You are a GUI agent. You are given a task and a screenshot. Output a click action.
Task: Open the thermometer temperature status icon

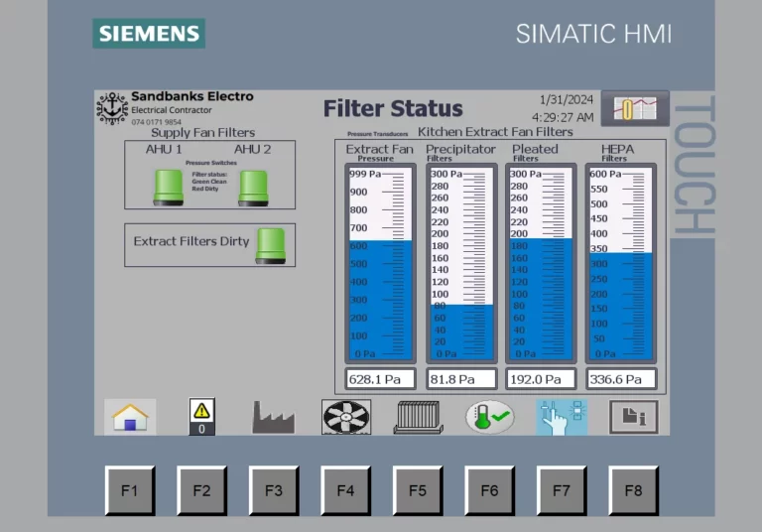489,417
